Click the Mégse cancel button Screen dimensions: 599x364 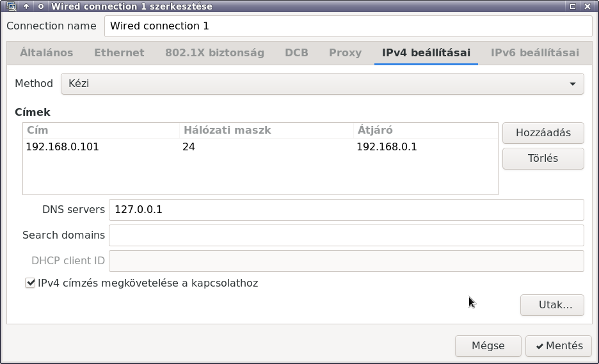(x=488, y=346)
